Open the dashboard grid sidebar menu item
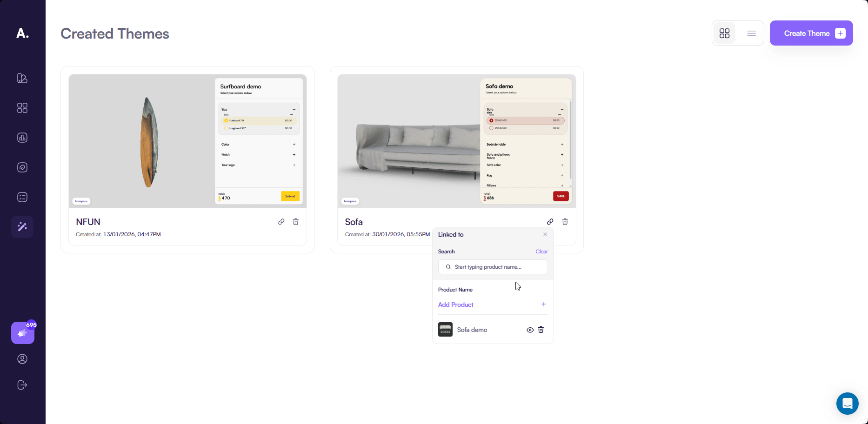This screenshot has width=868, height=424. [x=22, y=108]
